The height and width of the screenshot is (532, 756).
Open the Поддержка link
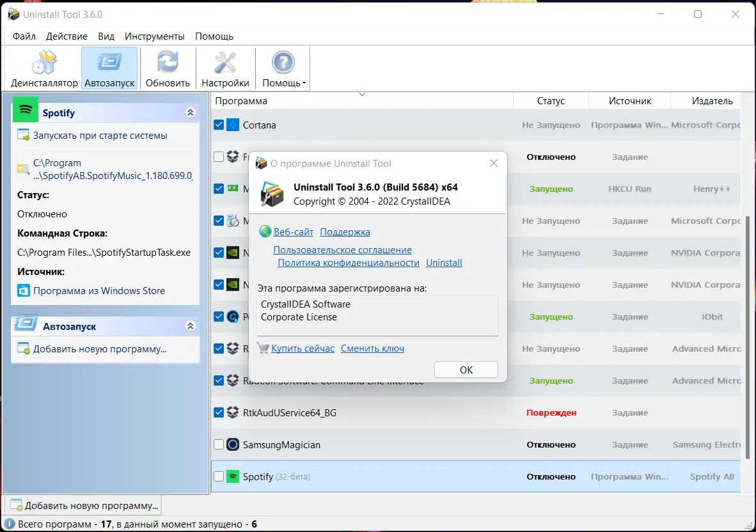coord(345,231)
